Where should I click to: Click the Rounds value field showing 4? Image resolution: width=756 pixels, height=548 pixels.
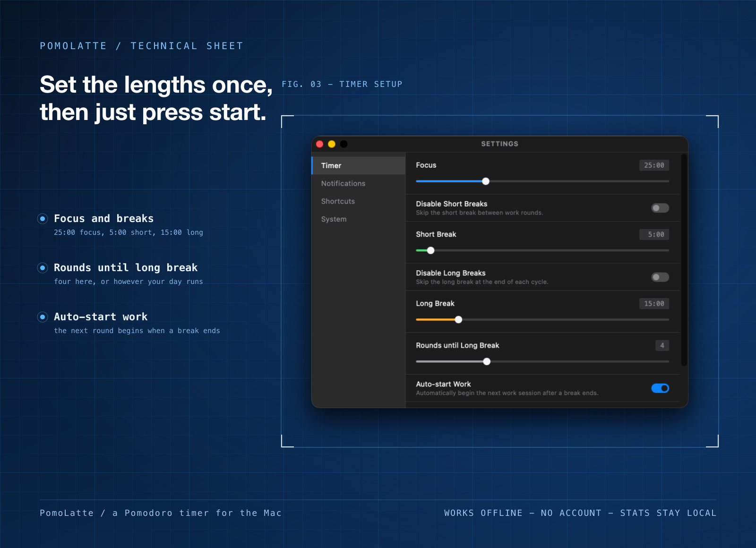pyautogui.click(x=662, y=346)
